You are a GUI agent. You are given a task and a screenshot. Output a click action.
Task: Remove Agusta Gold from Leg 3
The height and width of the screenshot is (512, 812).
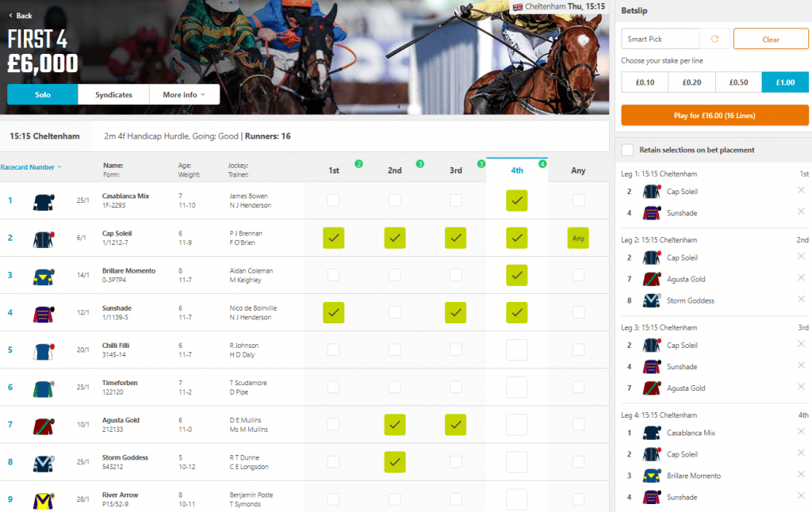(799, 388)
